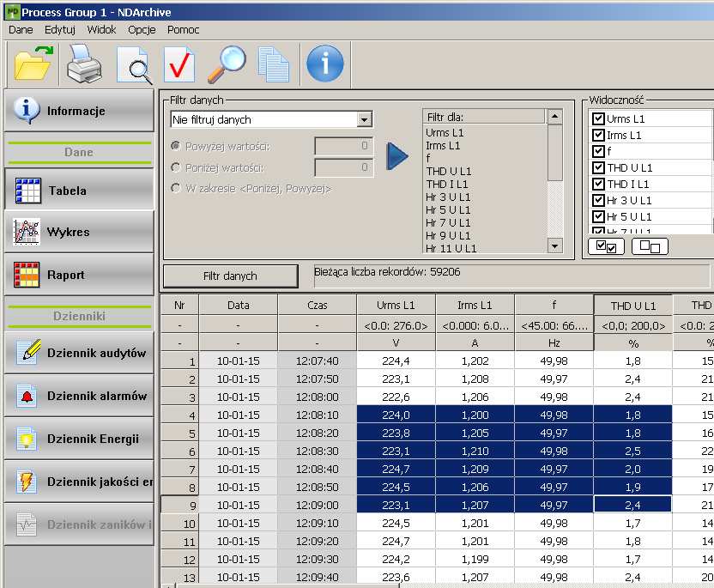Open Dziennik alarmów button
Screen dimensions: 714x588
[x=79, y=396]
